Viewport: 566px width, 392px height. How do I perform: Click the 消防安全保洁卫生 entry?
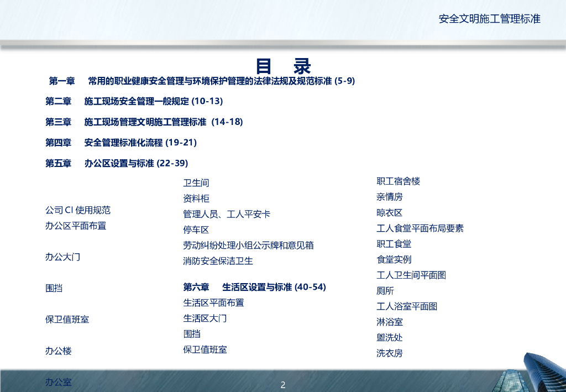coord(218,261)
